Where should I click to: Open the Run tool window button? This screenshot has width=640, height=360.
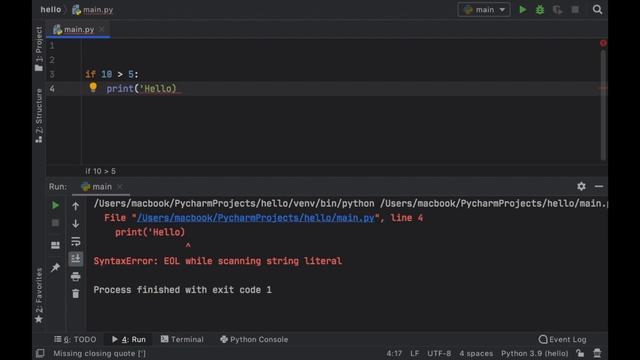pyautogui.click(x=129, y=340)
